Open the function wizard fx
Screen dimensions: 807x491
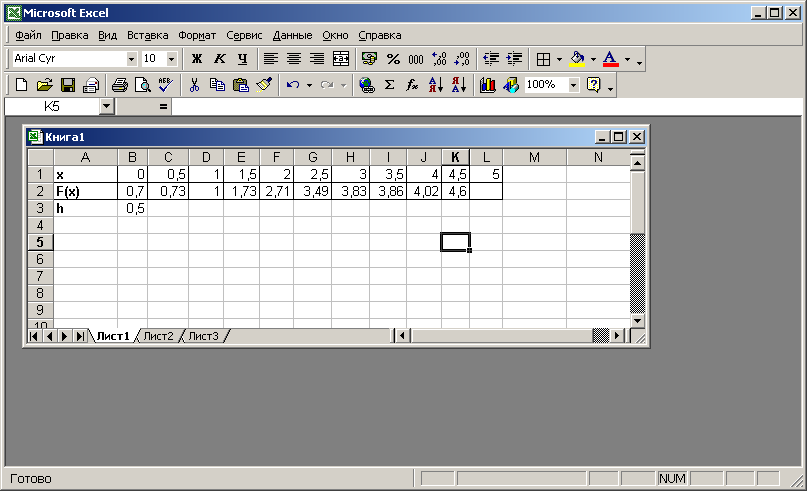click(x=412, y=84)
